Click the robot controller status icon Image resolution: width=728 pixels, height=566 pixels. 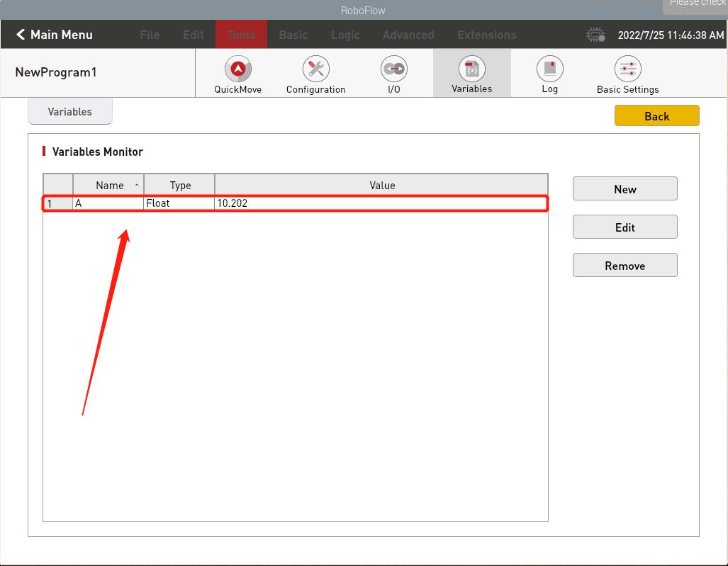click(595, 35)
